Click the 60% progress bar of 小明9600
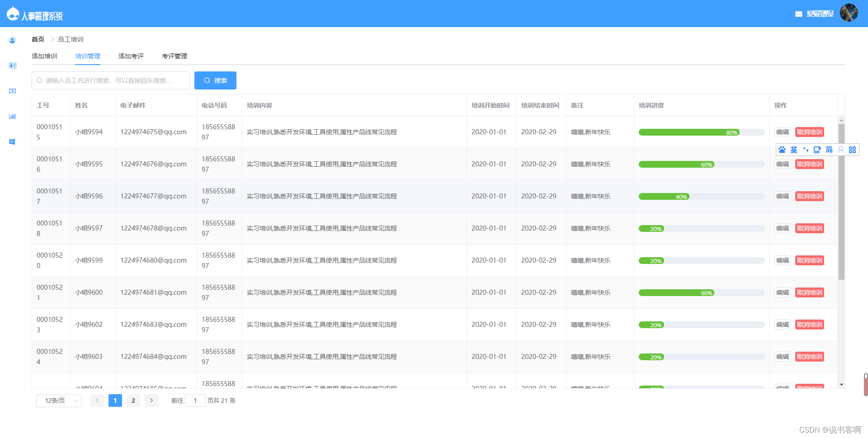 pos(702,293)
